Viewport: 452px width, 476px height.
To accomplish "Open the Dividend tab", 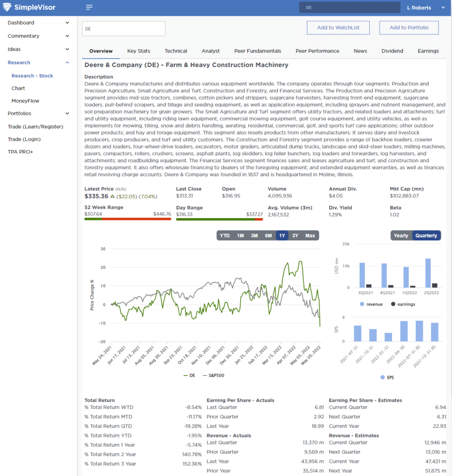I will tap(392, 51).
